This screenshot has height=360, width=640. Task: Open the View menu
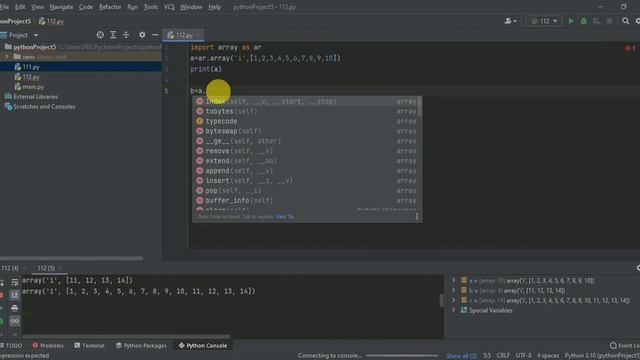click(38, 7)
